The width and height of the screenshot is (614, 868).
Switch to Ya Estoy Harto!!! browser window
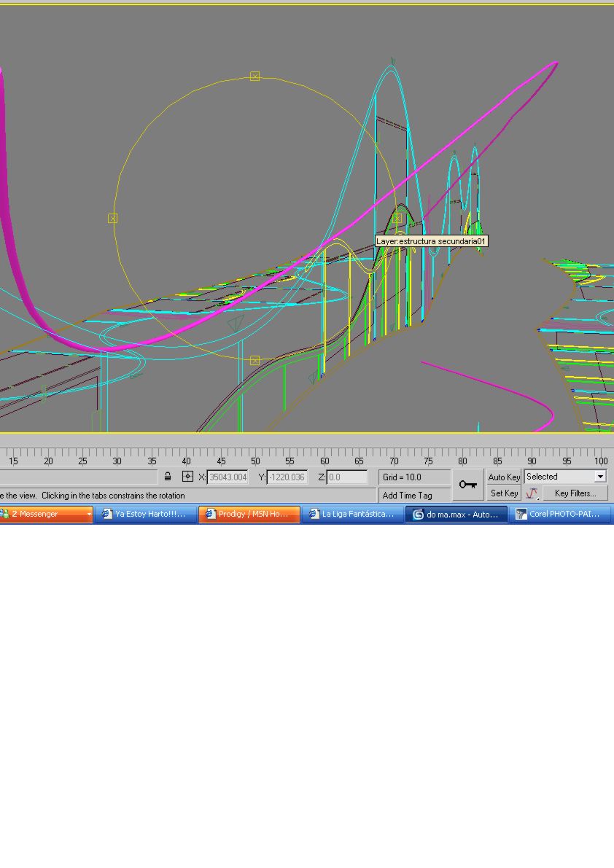146,515
